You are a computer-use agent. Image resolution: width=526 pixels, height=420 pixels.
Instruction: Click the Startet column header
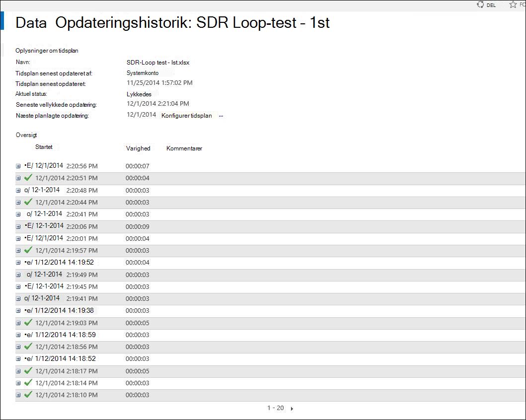coord(44,147)
